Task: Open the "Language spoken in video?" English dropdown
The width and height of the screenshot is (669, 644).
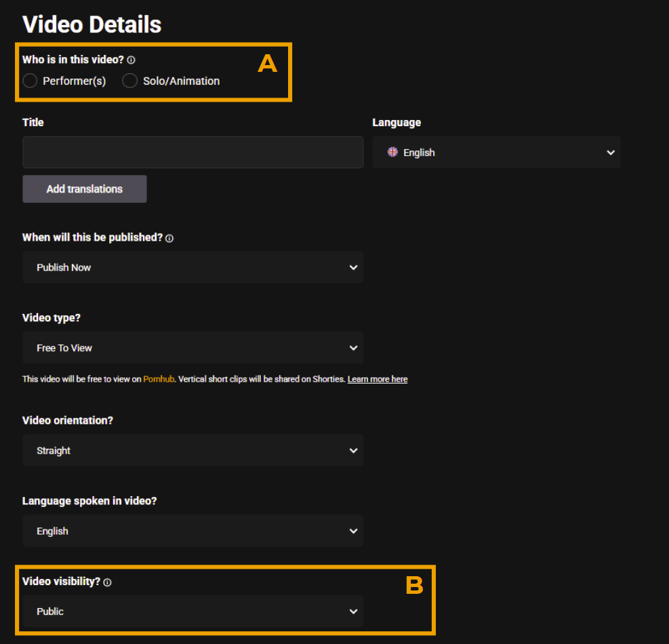Action: [193, 531]
